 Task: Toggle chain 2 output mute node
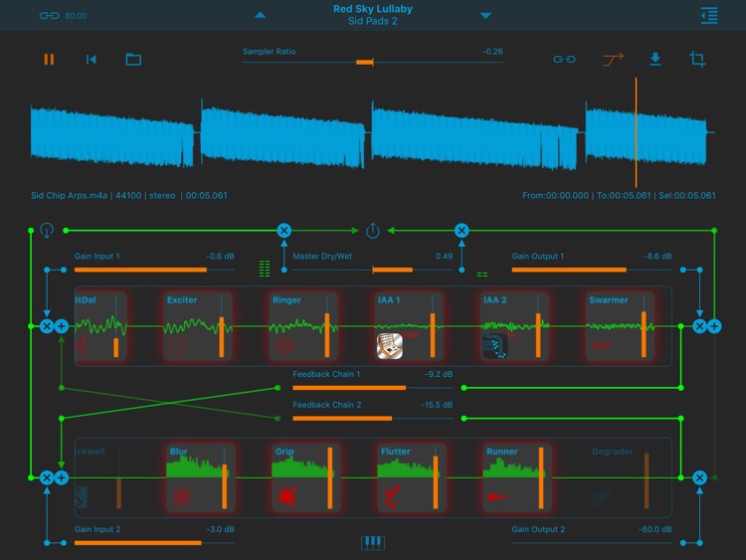[x=699, y=477]
